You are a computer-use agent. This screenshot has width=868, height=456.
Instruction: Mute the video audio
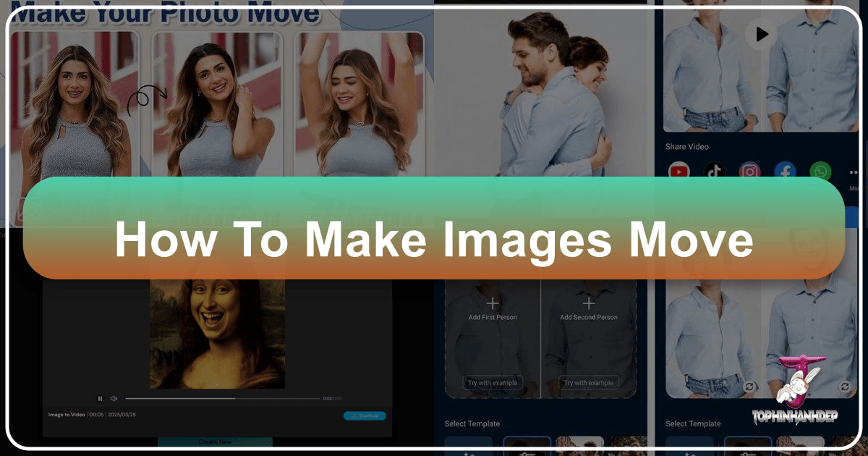(x=114, y=398)
